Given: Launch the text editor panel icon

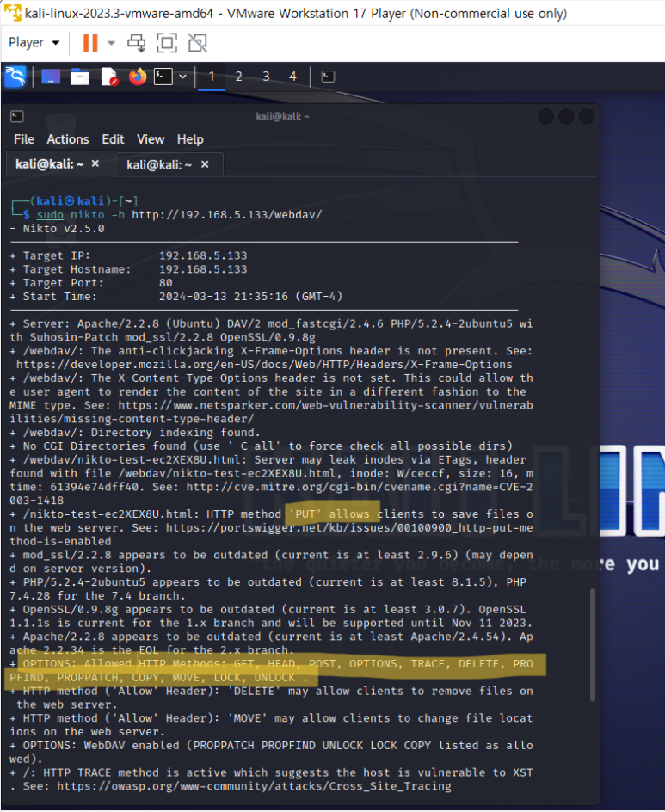Looking at the screenshot, I should pos(109,77).
